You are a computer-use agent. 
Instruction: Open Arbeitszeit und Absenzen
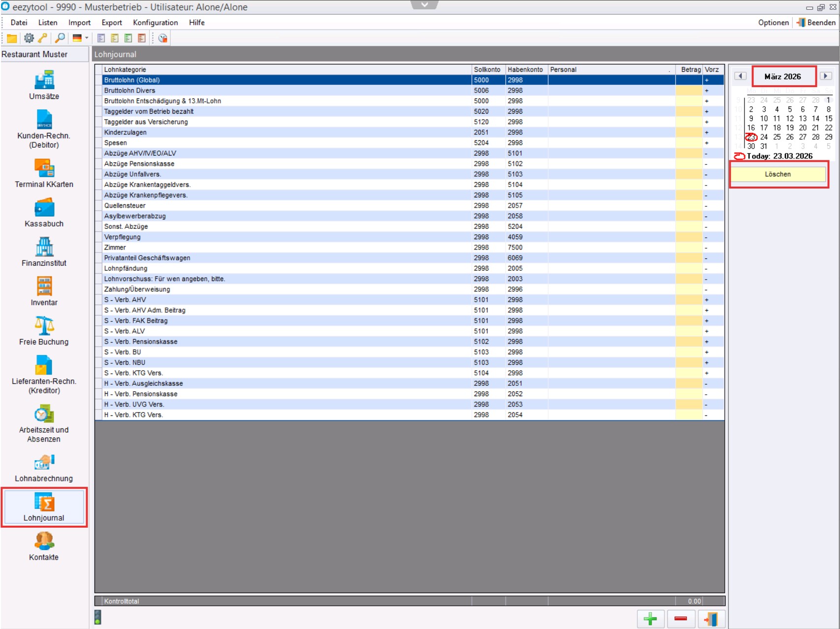click(x=44, y=423)
